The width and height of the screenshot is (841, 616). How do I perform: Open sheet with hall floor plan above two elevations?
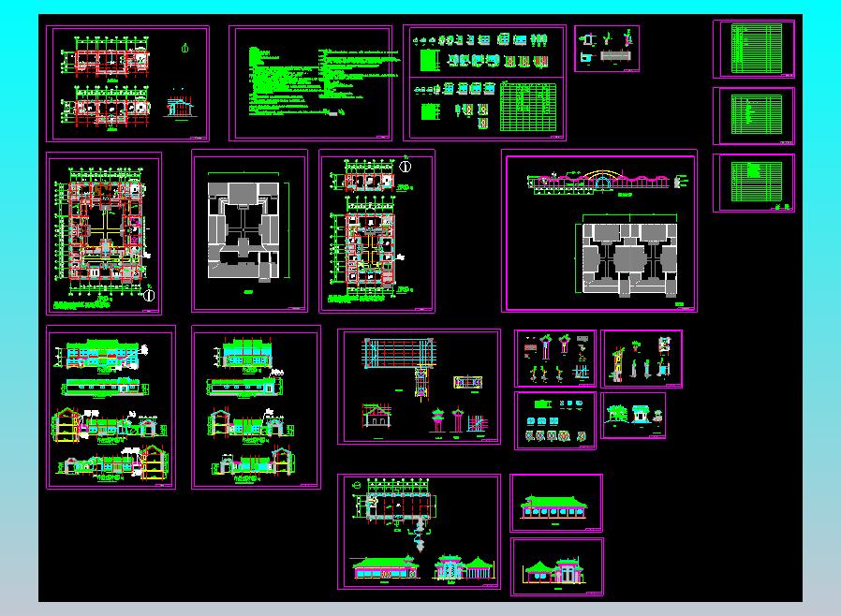419,532
